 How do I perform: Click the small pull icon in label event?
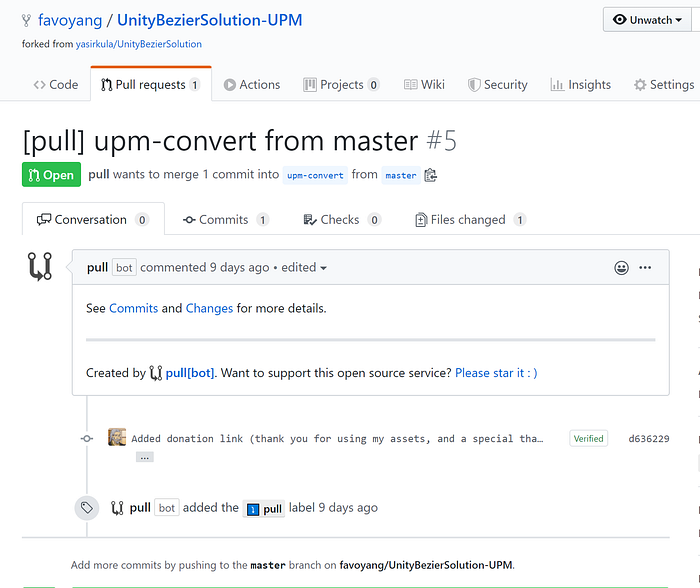[x=117, y=508]
